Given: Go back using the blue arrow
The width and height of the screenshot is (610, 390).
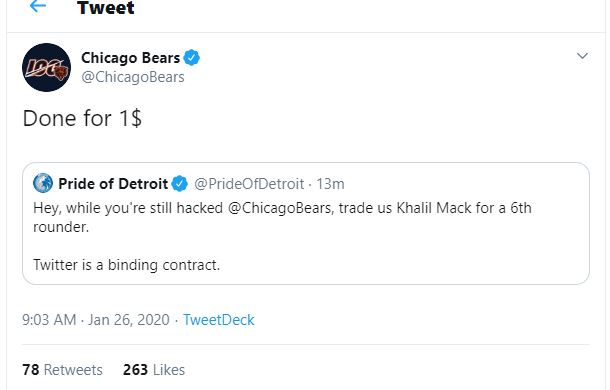Looking at the screenshot, I should pyautogui.click(x=38, y=6).
